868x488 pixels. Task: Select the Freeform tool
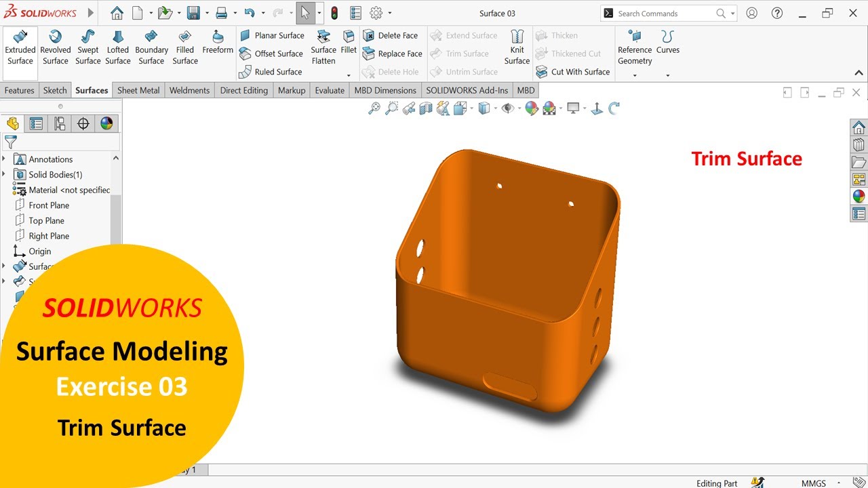click(x=218, y=42)
